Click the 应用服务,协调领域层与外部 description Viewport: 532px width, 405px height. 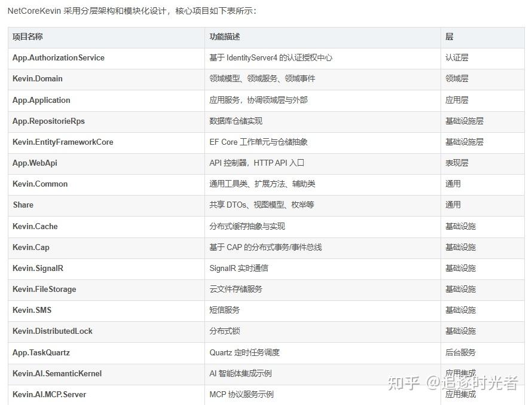259,100
